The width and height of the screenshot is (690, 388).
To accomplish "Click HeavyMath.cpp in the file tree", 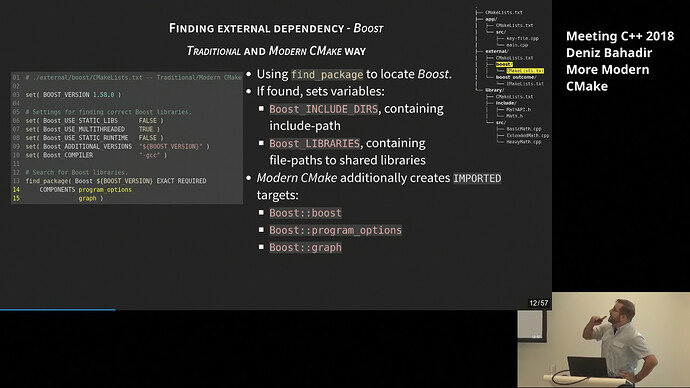I will [x=524, y=142].
